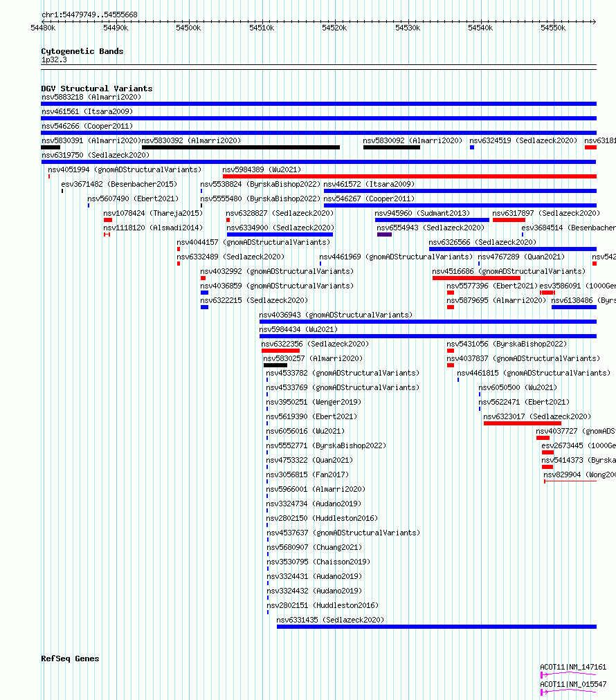Select nsv5607490 (Ebert2021) label
The height and width of the screenshot is (700, 616).
pyautogui.click(x=133, y=199)
